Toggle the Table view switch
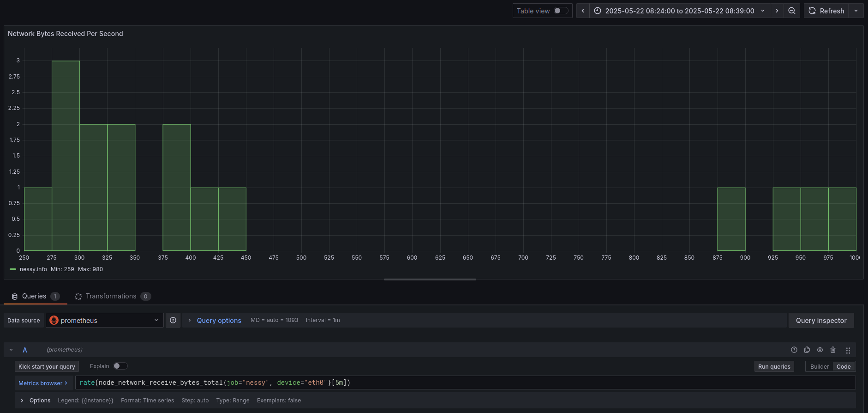Image resolution: width=868 pixels, height=413 pixels. (561, 11)
